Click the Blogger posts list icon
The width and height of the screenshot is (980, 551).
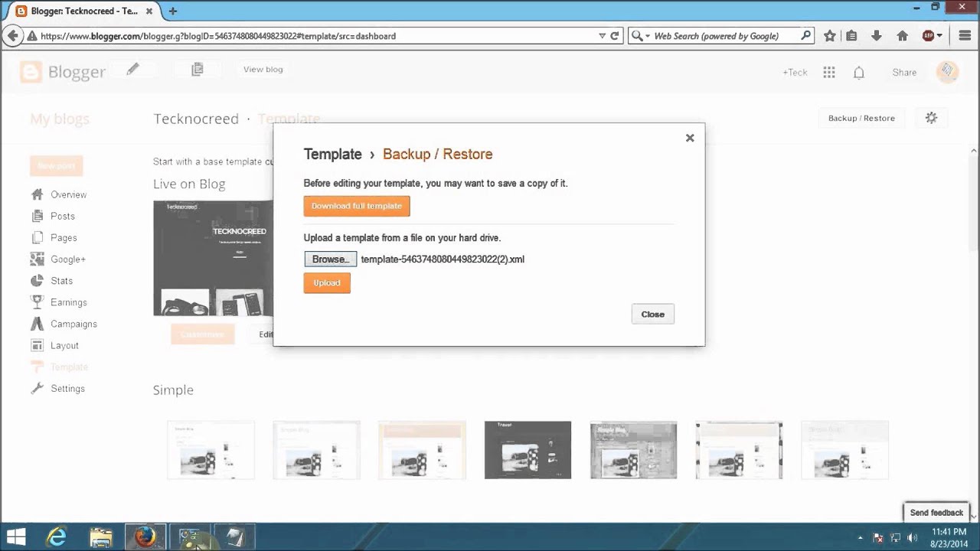[x=197, y=69]
